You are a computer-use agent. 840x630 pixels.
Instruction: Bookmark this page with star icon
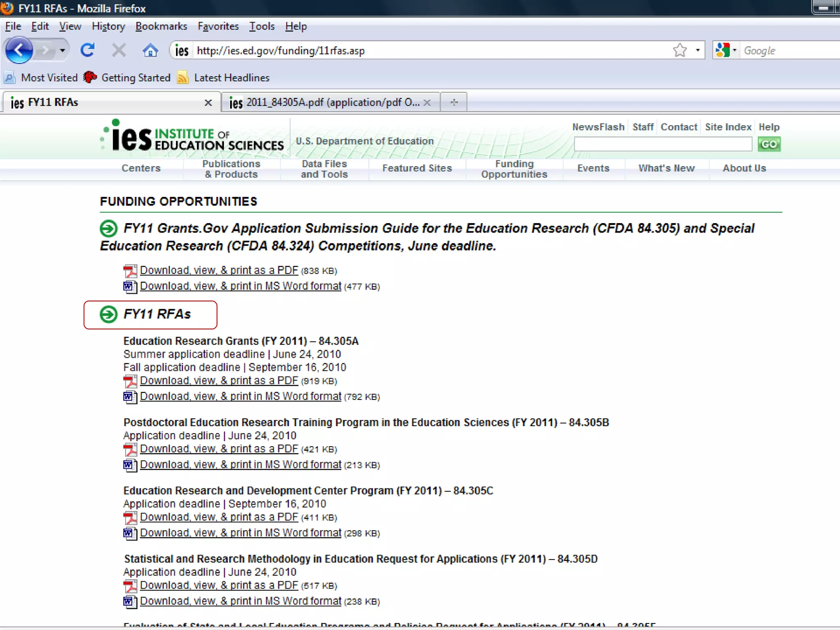pos(680,50)
